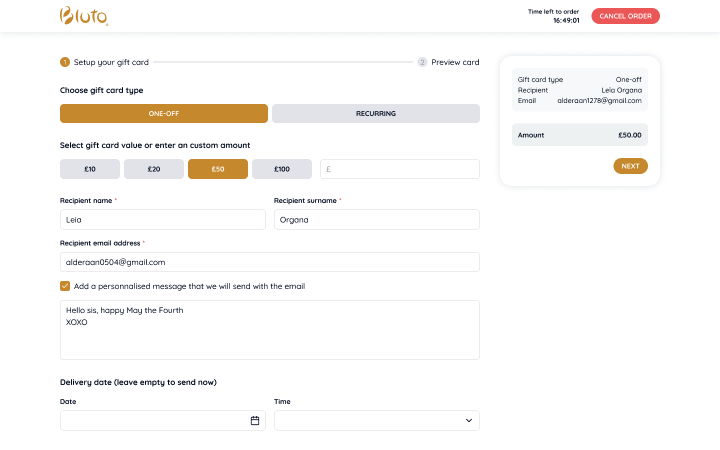Click the One-off value in summary
Screen dimensions: 720x450
[x=629, y=79]
